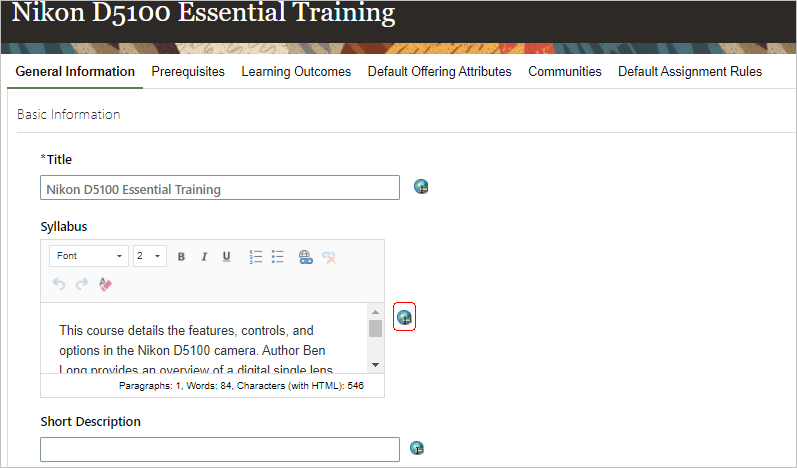Click the translation globe icon beside Short Description
The width and height of the screenshot is (797, 468).
pos(417,448)
